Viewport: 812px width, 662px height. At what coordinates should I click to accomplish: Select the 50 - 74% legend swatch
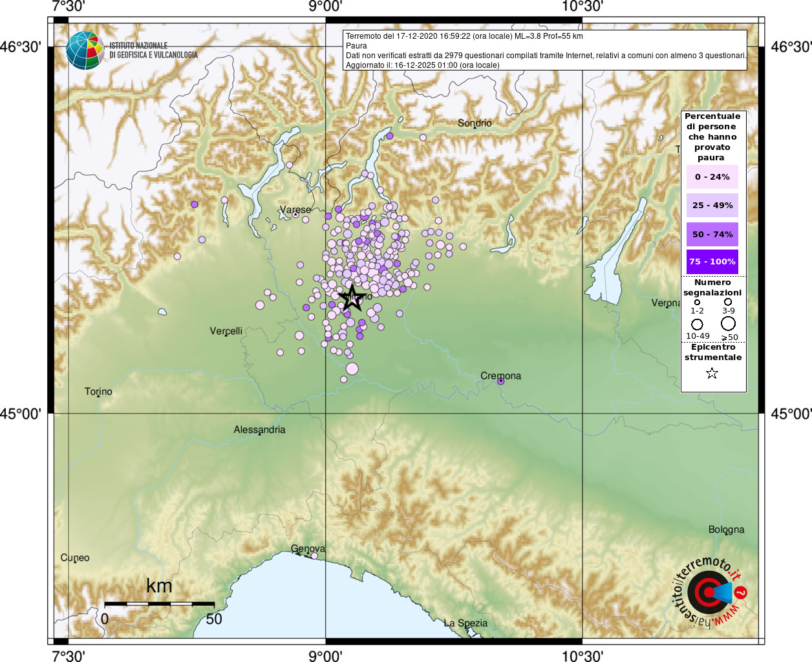[x=712, y=234]
